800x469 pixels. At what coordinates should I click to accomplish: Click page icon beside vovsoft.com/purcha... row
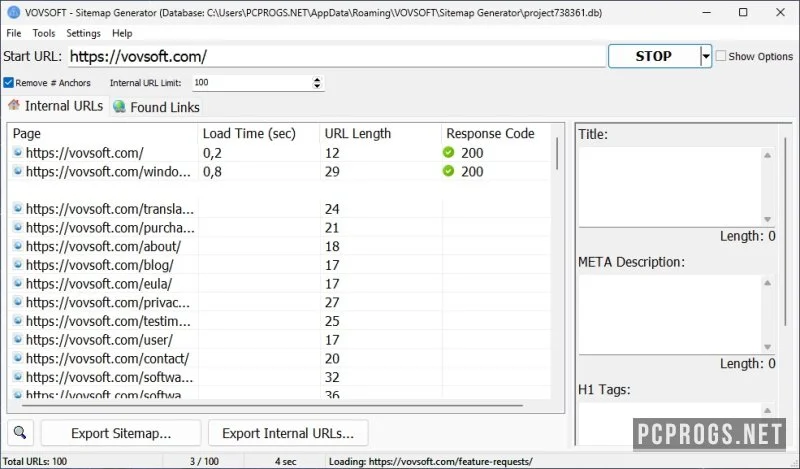(18, 228)
